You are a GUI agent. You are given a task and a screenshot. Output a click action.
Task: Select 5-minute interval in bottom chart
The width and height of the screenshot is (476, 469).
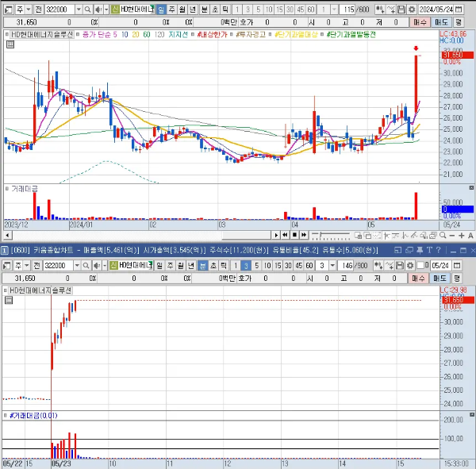tap(256, 266)
